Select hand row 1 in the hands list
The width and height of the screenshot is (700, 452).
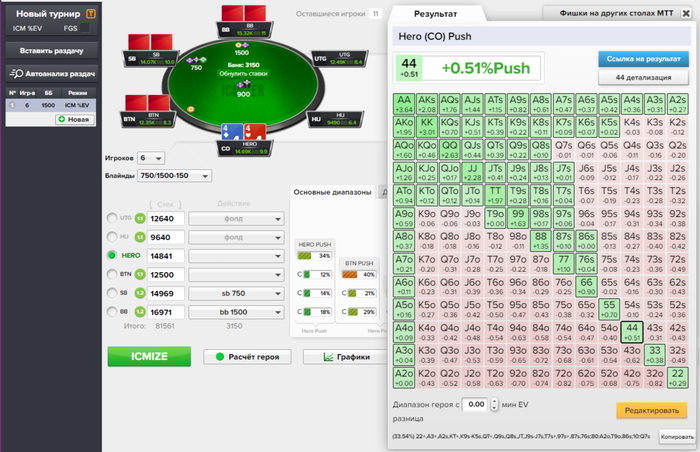(x=50, y=105)
